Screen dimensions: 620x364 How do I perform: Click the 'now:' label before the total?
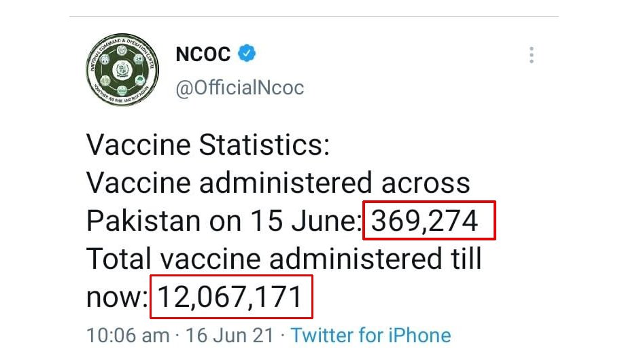(x=117, y=297)
